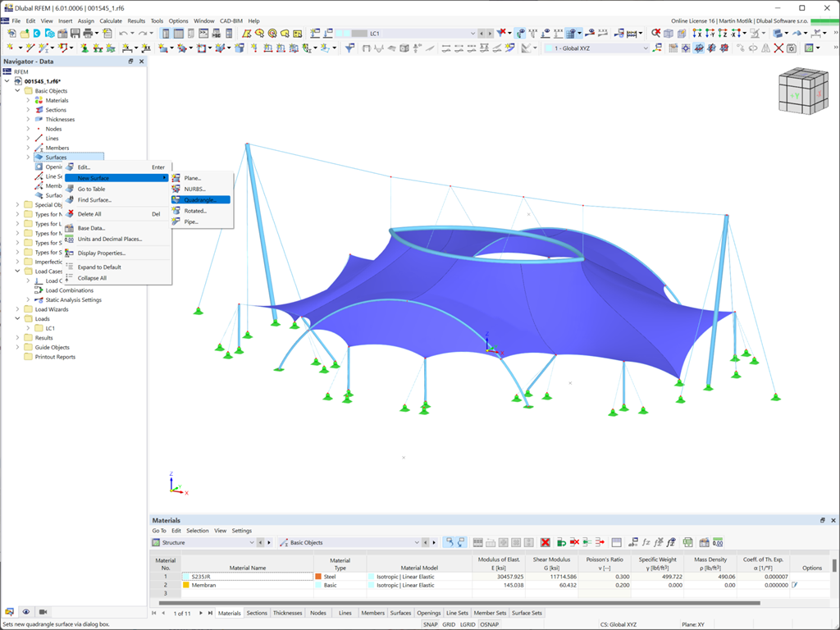Choose Delete All in context menu
Viewport: 840px width, 630px height.
[89, 214]
